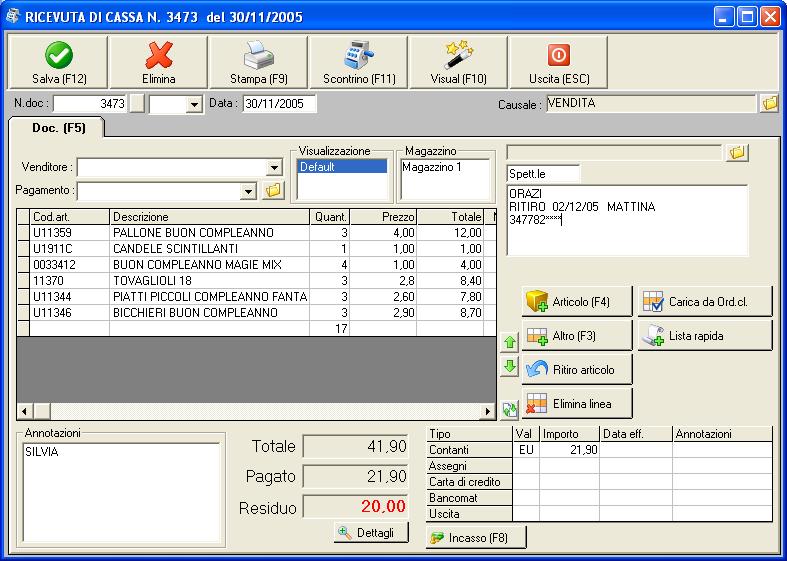The image size is (787, 561).
Task: Exit via Uscita (ESC) button
Action: [x=559, y=62]
